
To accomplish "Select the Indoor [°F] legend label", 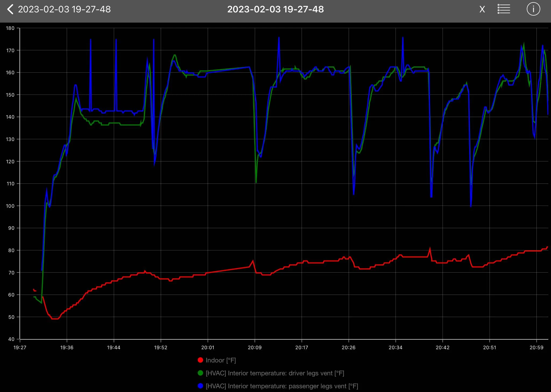I will tap(221, 360).
